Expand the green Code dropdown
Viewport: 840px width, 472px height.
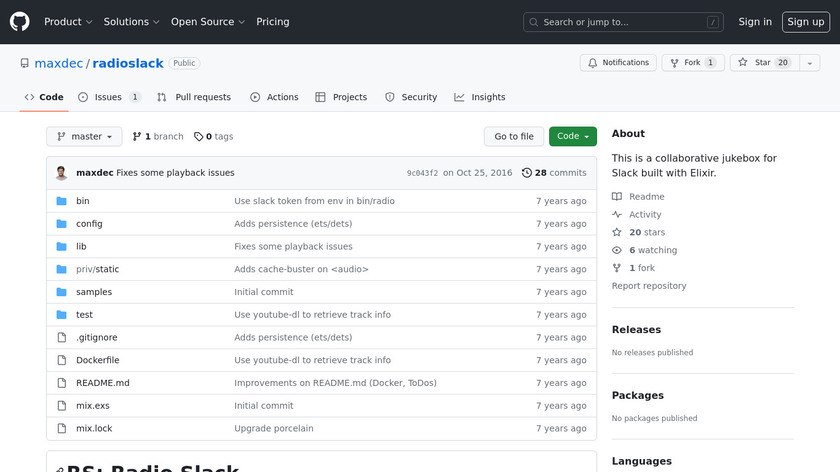[572, 137]
